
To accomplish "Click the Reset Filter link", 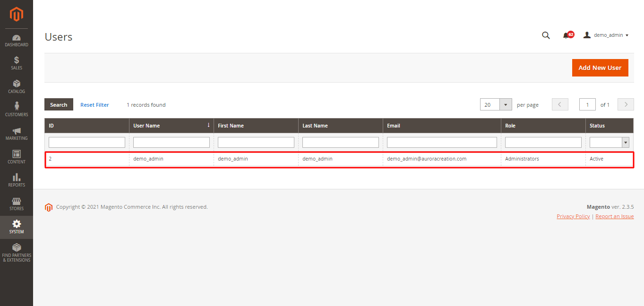I will point(94,104).
